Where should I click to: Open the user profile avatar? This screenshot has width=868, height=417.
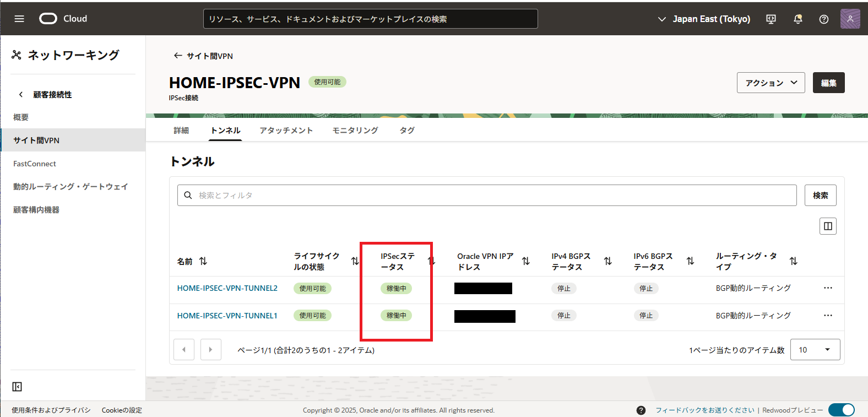(850, 19)
